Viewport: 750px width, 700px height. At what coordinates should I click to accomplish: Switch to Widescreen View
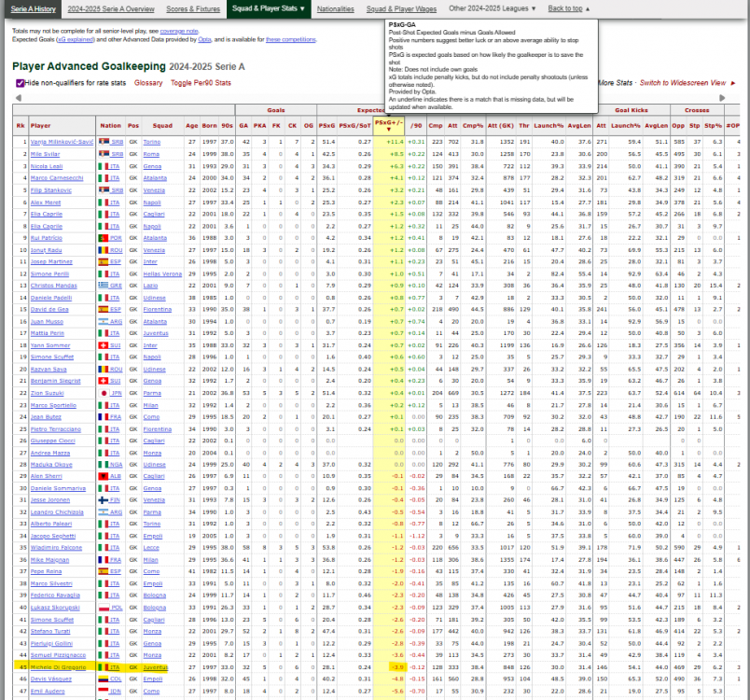pyautogui.click(x=683, y=83)
